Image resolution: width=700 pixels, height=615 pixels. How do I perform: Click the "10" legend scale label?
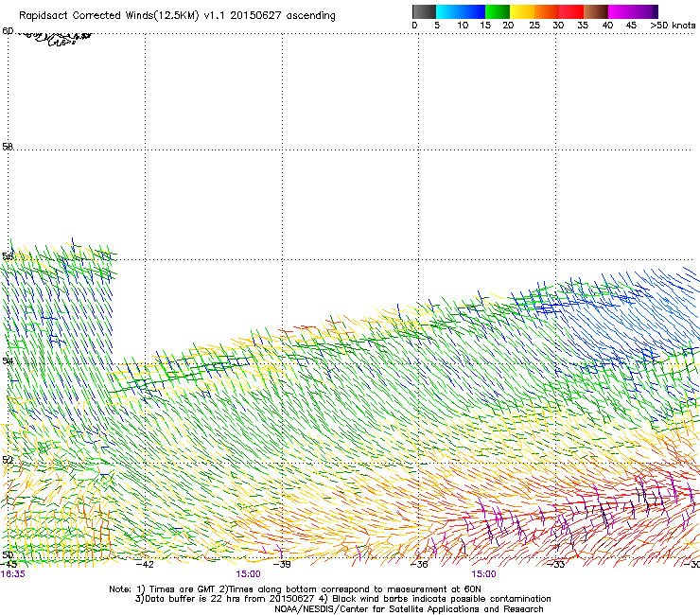[x=463, y=26]
